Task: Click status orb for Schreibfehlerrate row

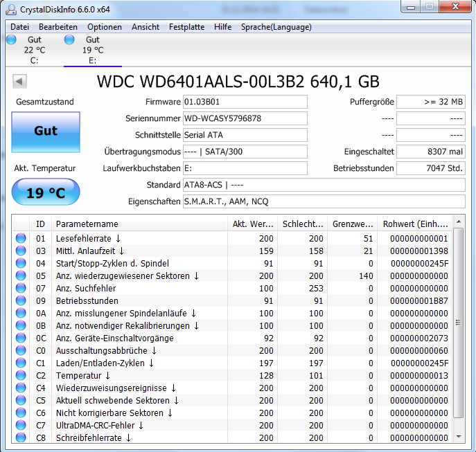Action: (x=21, y=437)
